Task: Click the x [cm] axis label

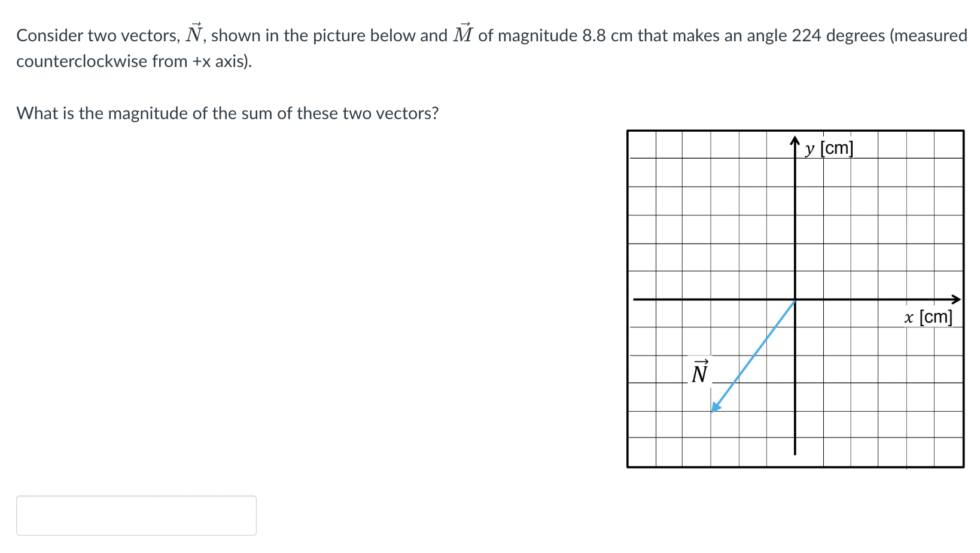Action: (928, 317)
